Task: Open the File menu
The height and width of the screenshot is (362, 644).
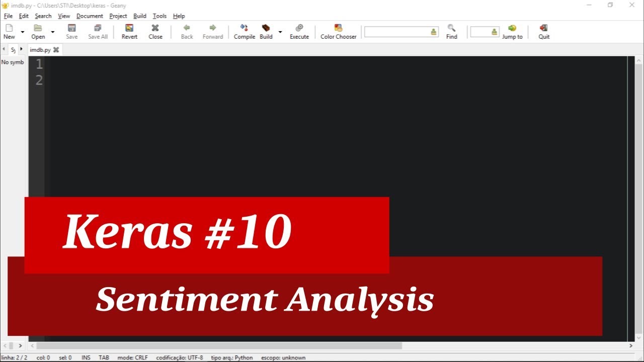Action: 8,16
